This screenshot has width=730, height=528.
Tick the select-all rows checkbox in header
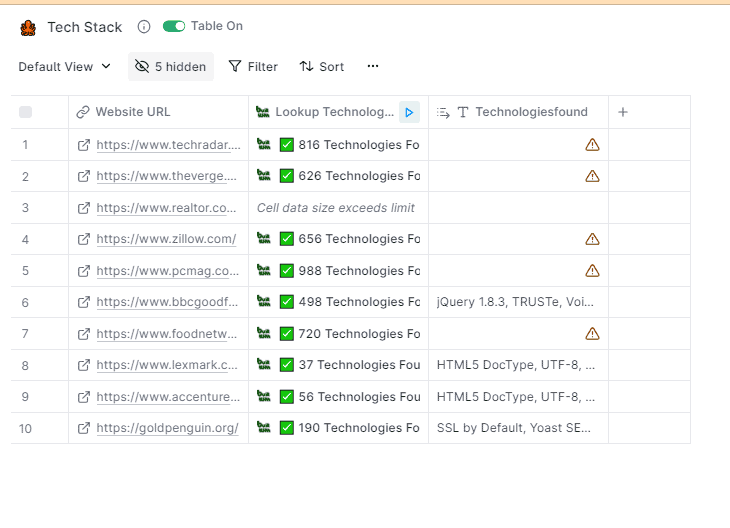pyautogui.click(x=26, y=112)
